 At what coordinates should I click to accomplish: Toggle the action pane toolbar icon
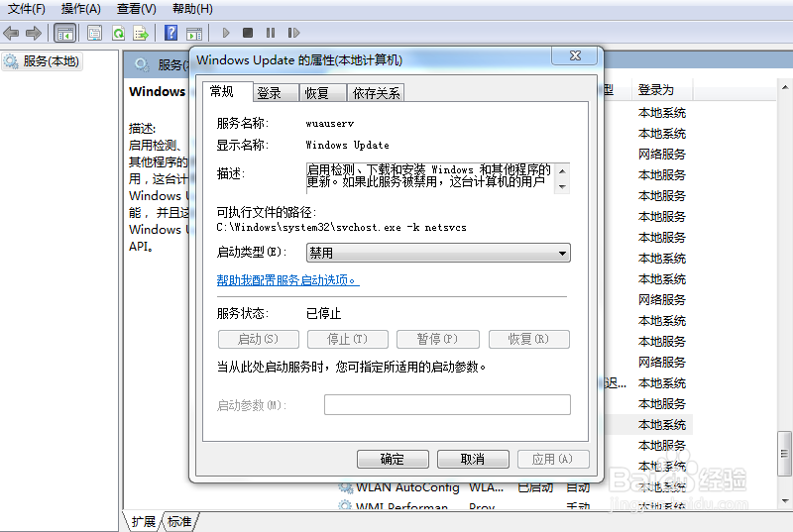coord(194,34)
